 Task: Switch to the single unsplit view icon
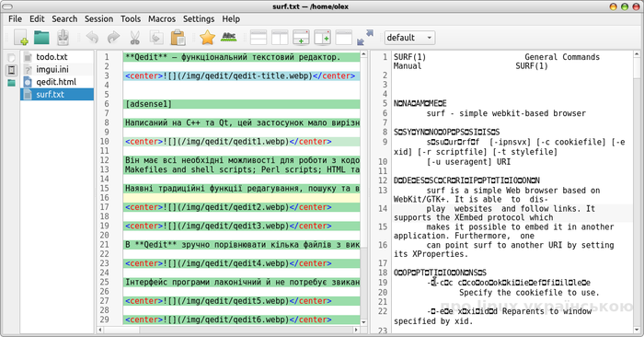[344, 38]
